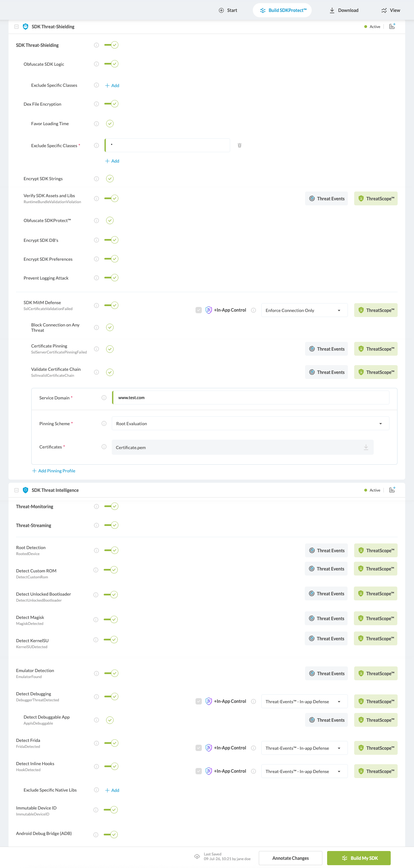
Task: Click info icon for Emulator Detection
Action: click(96, 673)
